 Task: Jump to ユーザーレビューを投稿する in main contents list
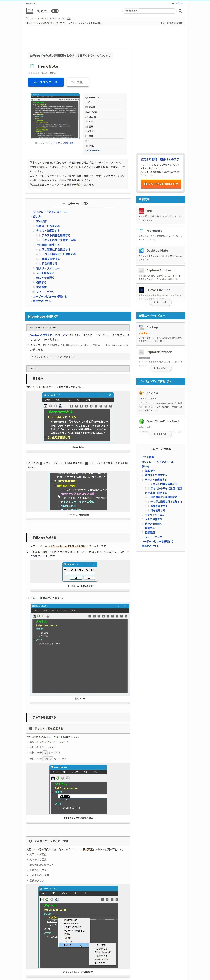[50, 297]
